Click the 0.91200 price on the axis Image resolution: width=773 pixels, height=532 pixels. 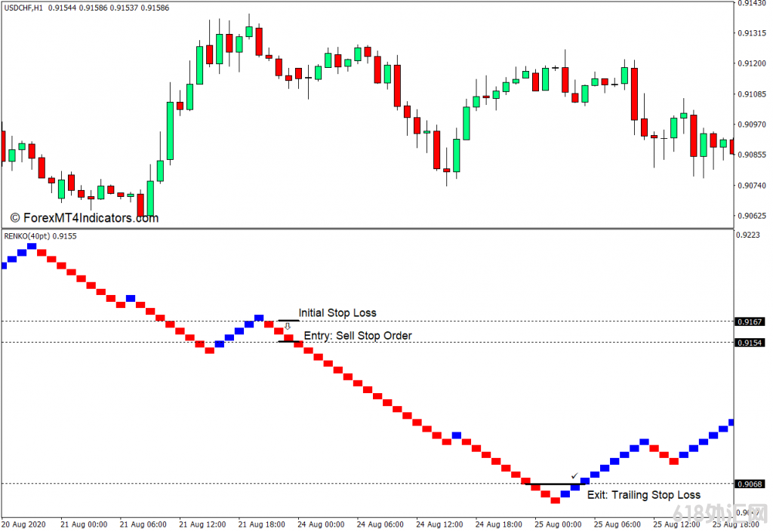(753, 63)
